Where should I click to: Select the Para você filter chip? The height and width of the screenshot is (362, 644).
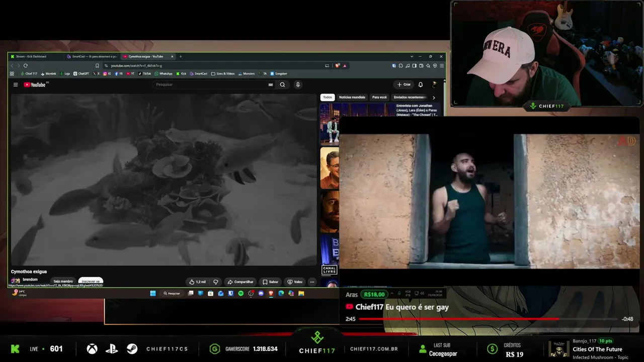tap(379, 97)
